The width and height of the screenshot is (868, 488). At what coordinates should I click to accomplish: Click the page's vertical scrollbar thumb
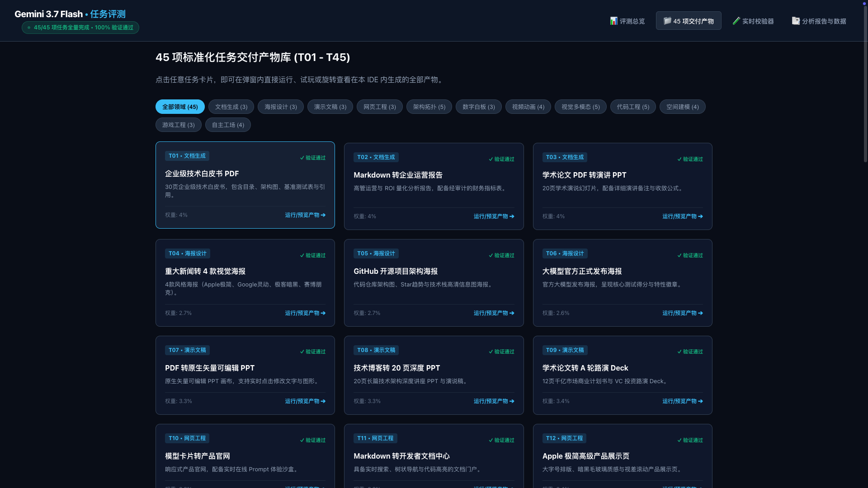click(x=865, y=84)
